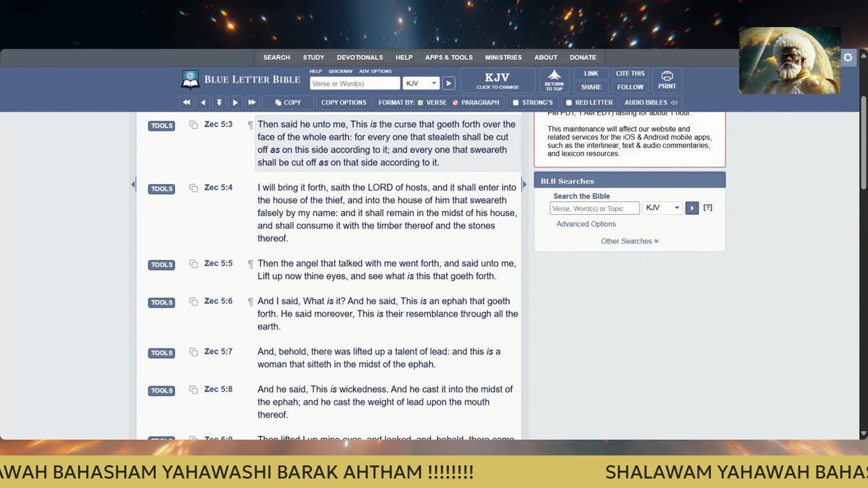Open AUDIO BIBLES speaker option
The image size is (868, 488).
coord(650,102)
